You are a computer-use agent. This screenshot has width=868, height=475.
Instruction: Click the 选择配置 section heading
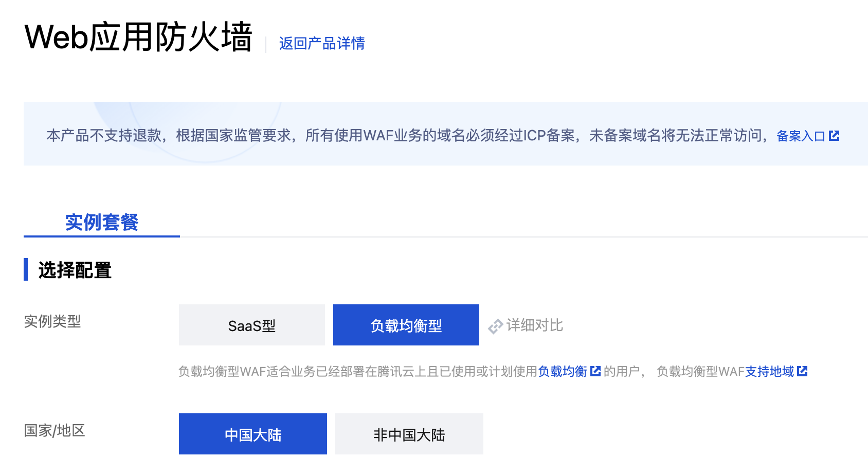tap(75, 270)
